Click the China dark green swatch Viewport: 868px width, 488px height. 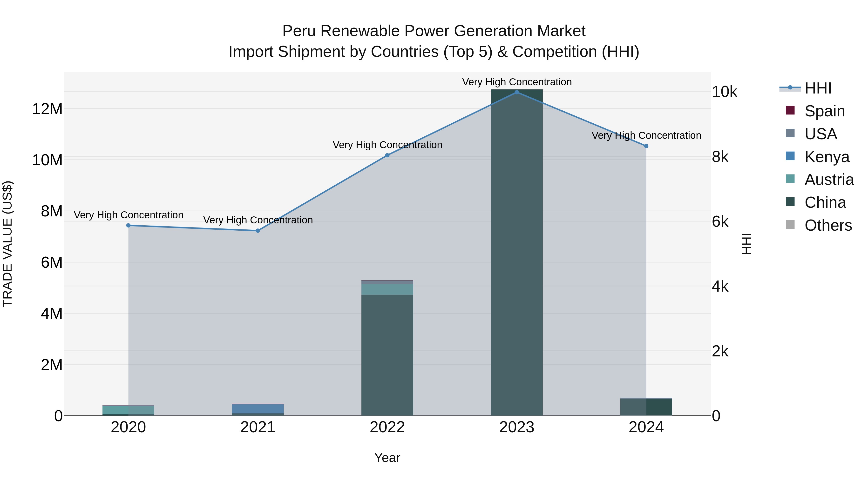coord(790,202)
